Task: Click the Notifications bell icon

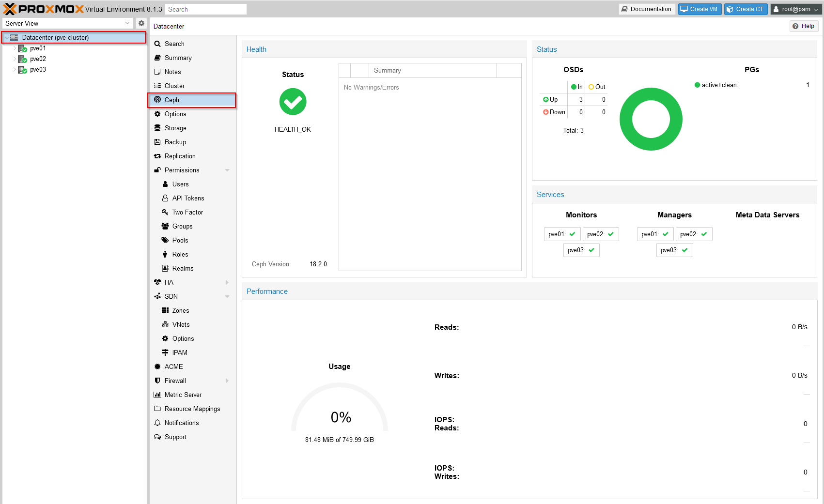Action: click(157, 423)
